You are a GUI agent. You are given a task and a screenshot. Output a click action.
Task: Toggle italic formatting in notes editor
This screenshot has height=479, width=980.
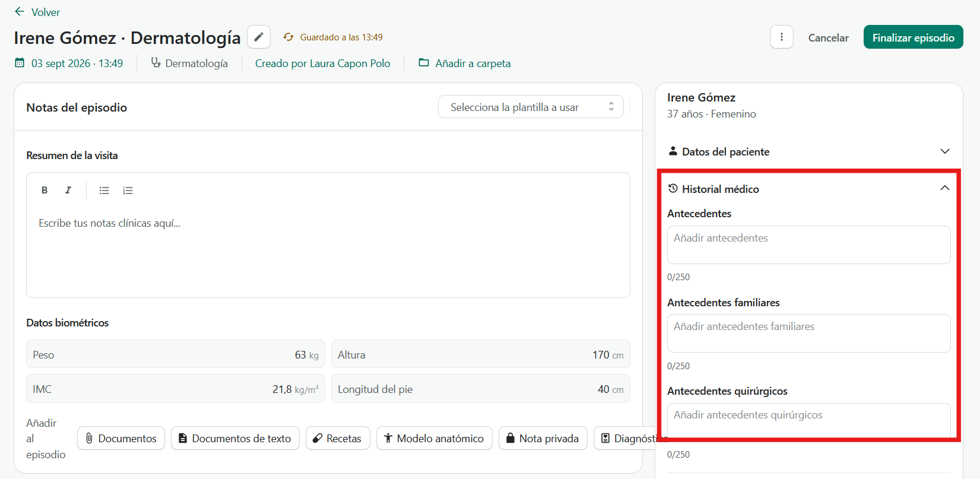coord(68,191)
